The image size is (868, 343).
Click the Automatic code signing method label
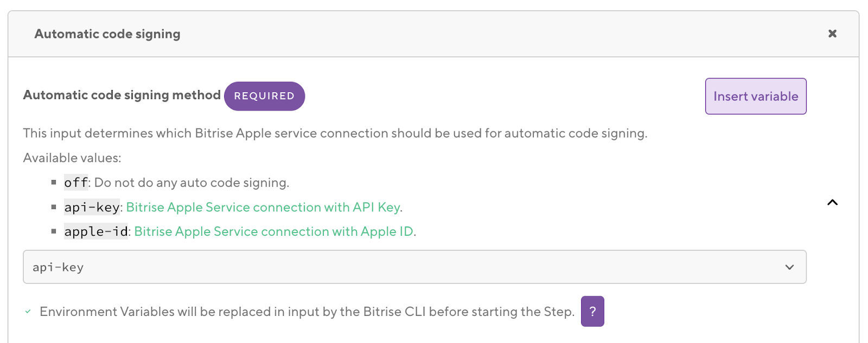[122, 95]
